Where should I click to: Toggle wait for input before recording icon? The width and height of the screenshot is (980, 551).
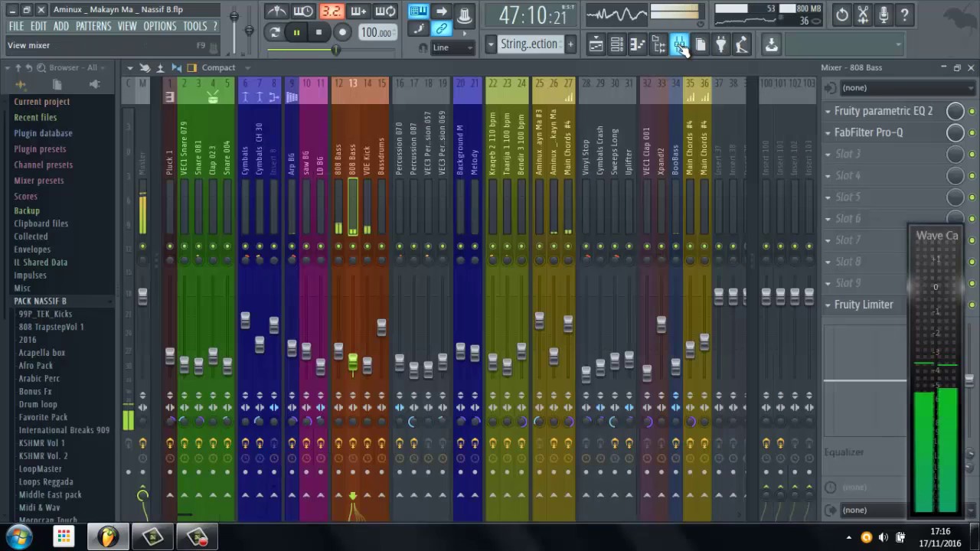(x=303, y=11)
